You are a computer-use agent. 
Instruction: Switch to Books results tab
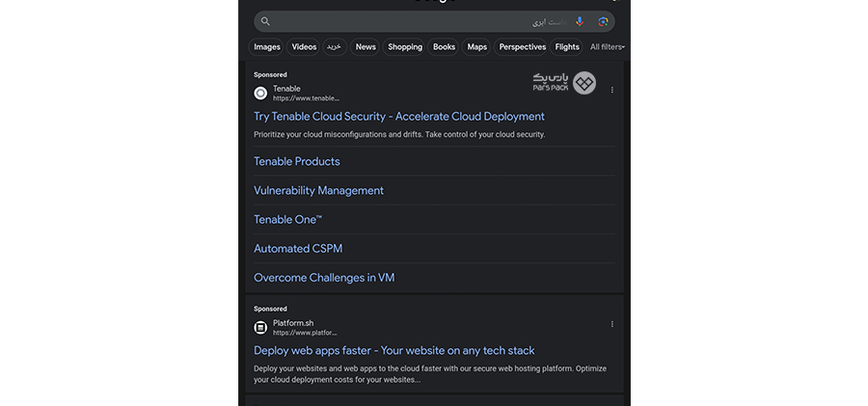tap(444, 47)
